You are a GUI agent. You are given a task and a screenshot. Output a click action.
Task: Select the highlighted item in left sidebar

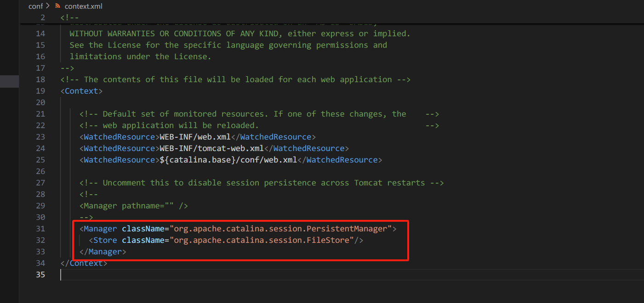pyautogui.click(x=9, y=81)
